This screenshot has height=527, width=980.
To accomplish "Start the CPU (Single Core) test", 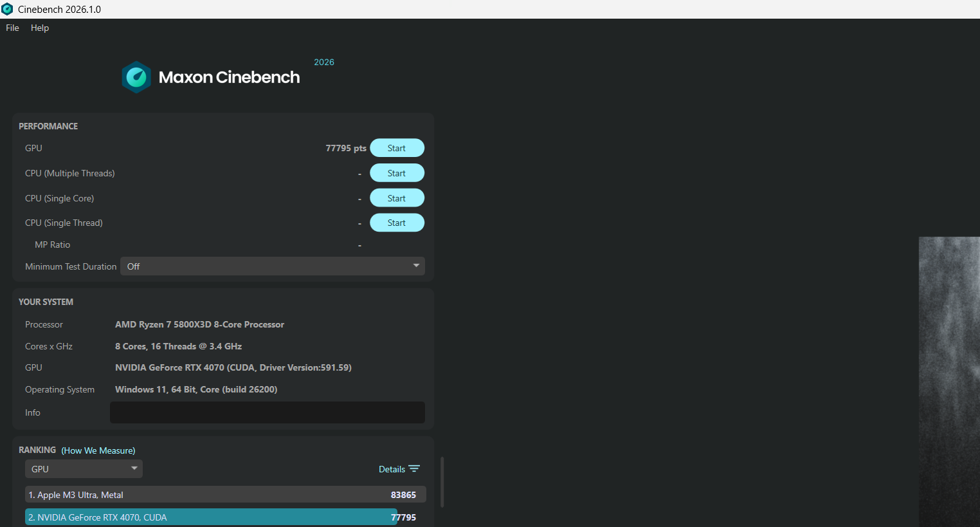I will (397, 198).
